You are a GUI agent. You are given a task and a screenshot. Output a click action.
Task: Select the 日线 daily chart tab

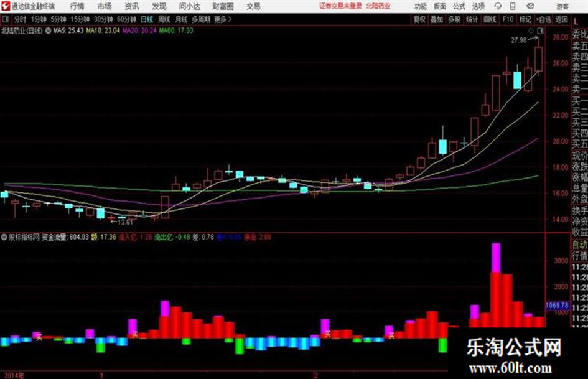tap(147, 19)
